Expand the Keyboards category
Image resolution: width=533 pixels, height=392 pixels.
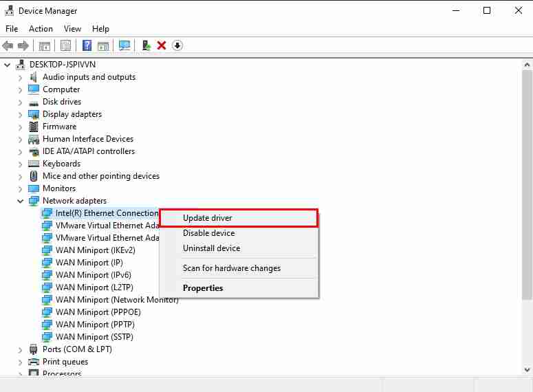(21, 164)
